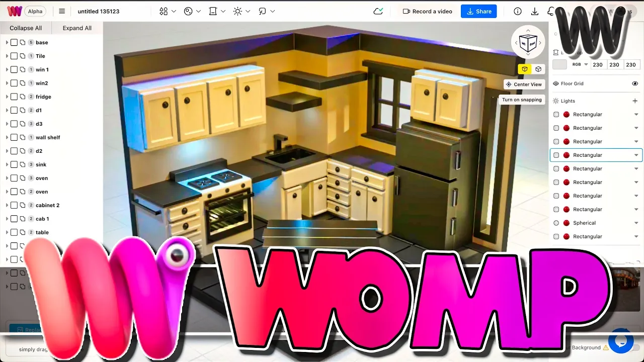Expand the d2 group triangle

[7, 151]
